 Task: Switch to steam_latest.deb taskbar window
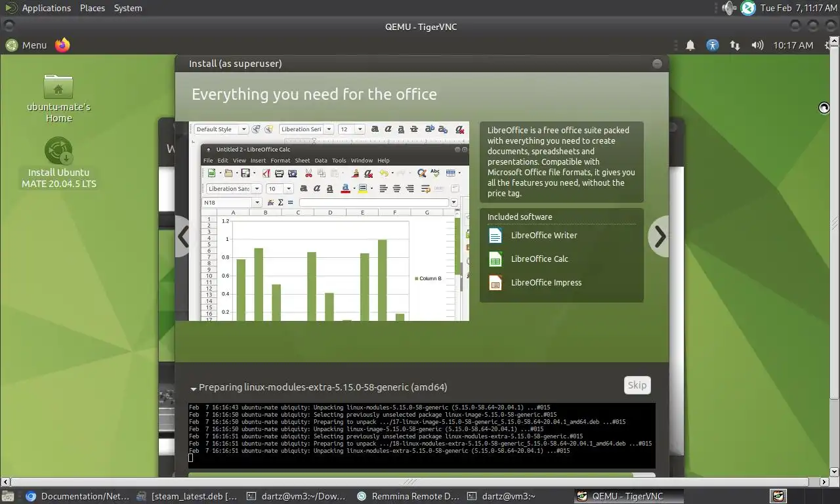point(188,496)
